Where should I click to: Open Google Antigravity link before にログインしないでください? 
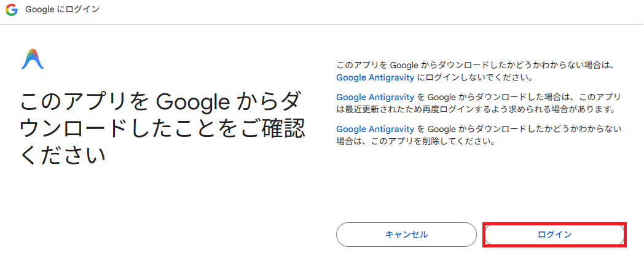tap(375, 77)
